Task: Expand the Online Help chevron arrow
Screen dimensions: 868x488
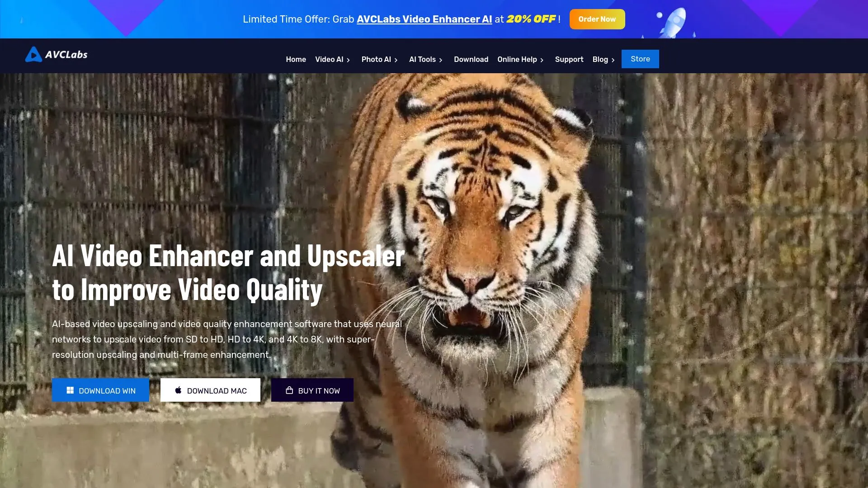Action: coord(542,60)
